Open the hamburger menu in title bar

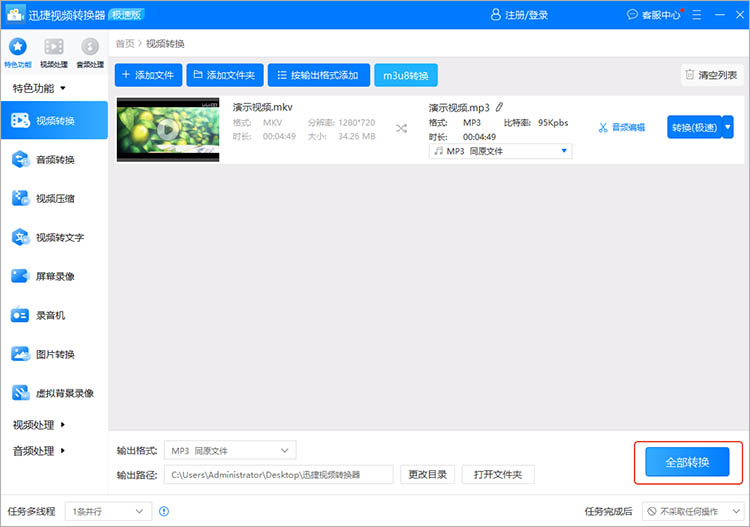(x=696, y=15)
